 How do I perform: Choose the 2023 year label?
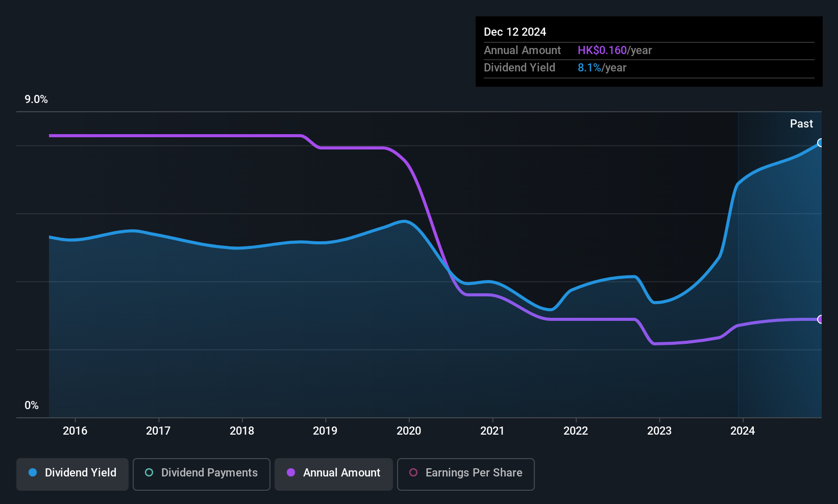click(659, 431)
